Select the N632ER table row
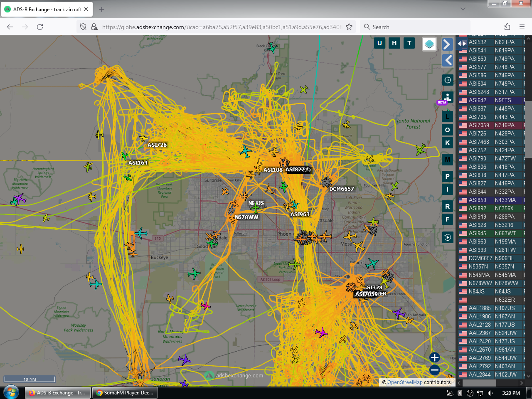This screenshot has width=532, height=399. pos(491,300)
